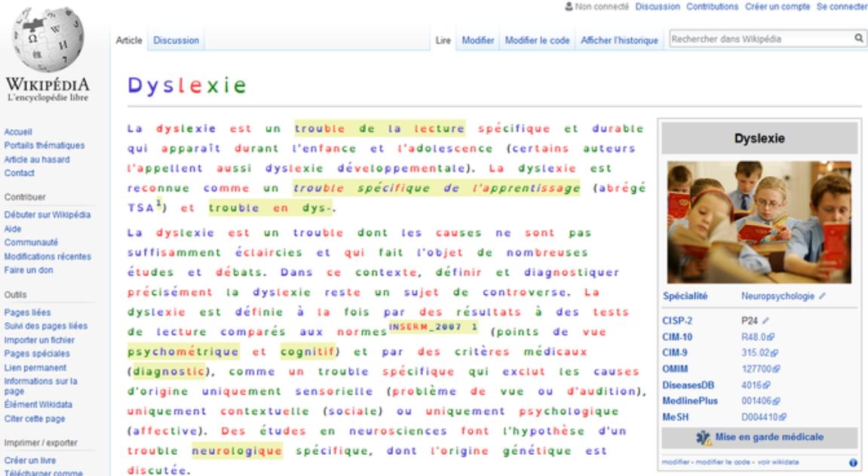The height and width of the screenshot is (476, 868).
Task: Click the Se connecter link
Action: (842, 7)
